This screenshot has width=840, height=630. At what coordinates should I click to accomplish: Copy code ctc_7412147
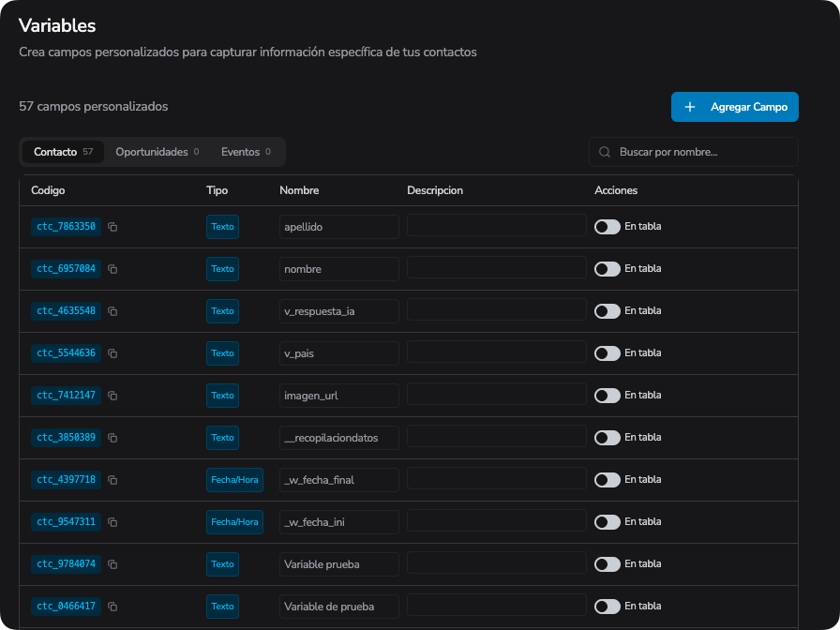coord(112,396)
